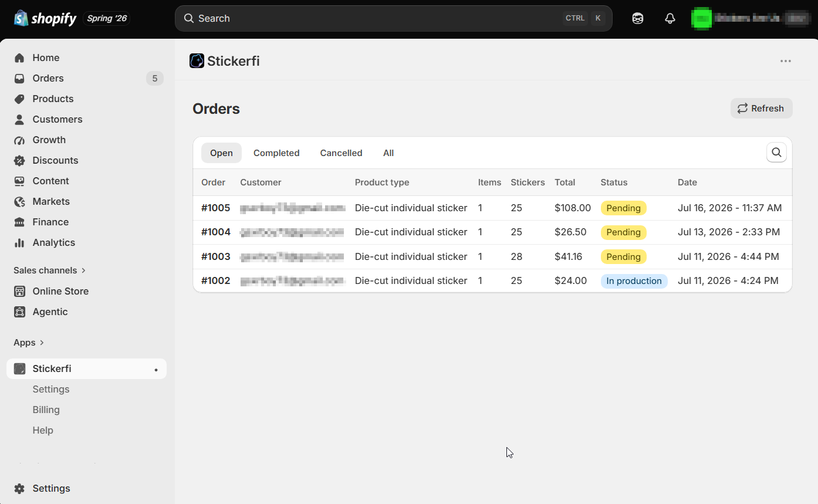This screenshot has height=504, width=818.
Task: Open order #1002
Action: [x=216, y=280]
